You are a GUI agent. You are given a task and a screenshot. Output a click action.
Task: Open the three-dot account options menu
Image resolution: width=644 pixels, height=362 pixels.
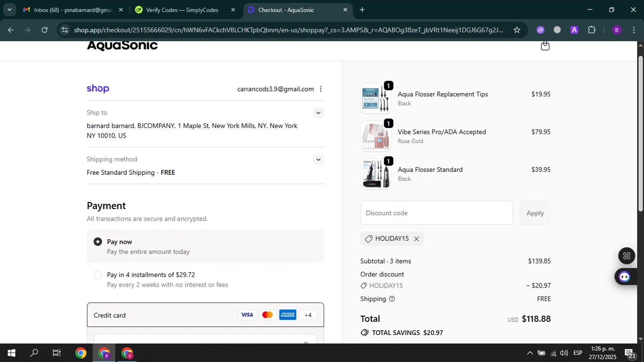(321, 89)
